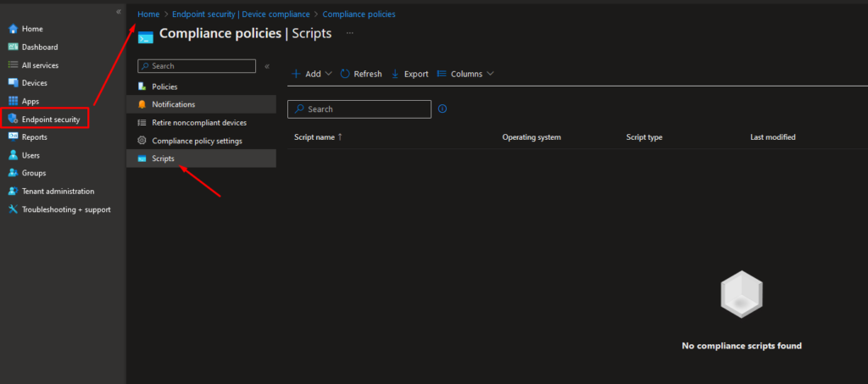Image resolution: width=868 pixels, height=384 pixels.
Task: Click the Operating system column header
Action: click(x=531, y=137)
